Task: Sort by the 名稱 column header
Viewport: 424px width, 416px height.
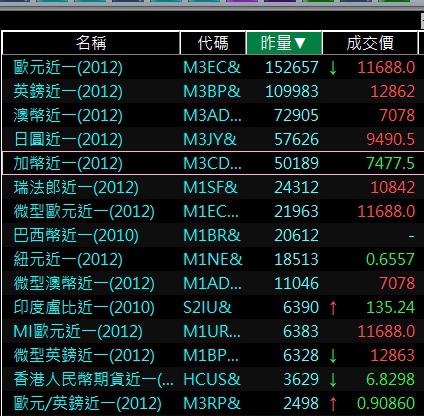Action: click(91, 43)
